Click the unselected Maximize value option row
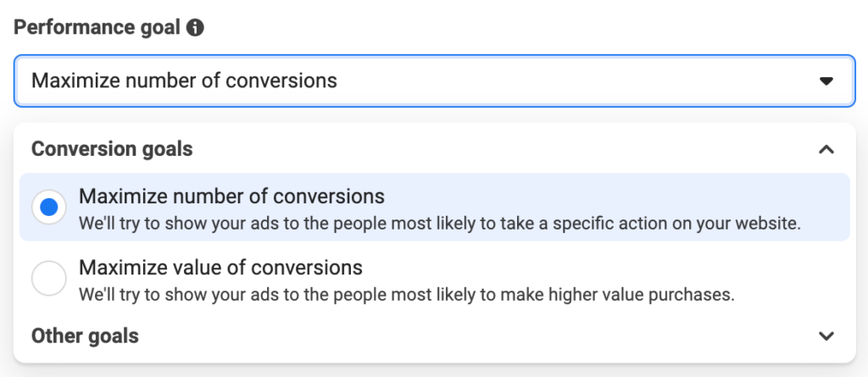This screenshot has height=377, width=868. pyautogui.click(x=434, y=279)
